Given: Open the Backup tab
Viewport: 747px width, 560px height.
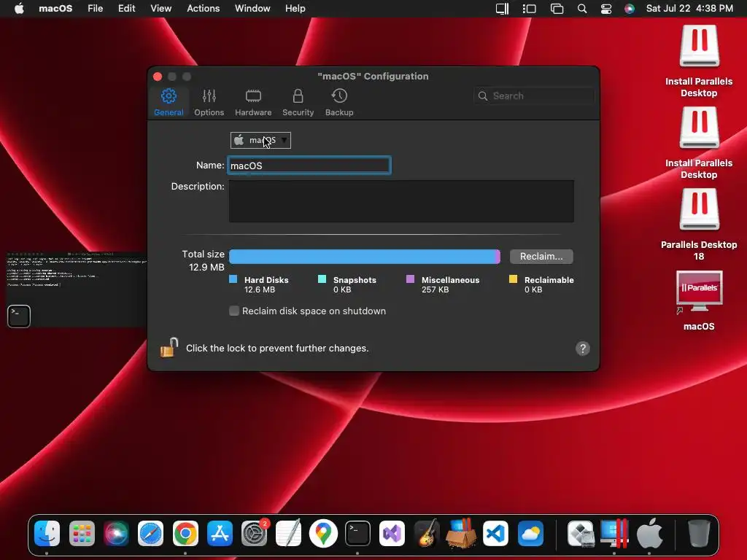Looking at the screenshot, I should pos(339,102).
